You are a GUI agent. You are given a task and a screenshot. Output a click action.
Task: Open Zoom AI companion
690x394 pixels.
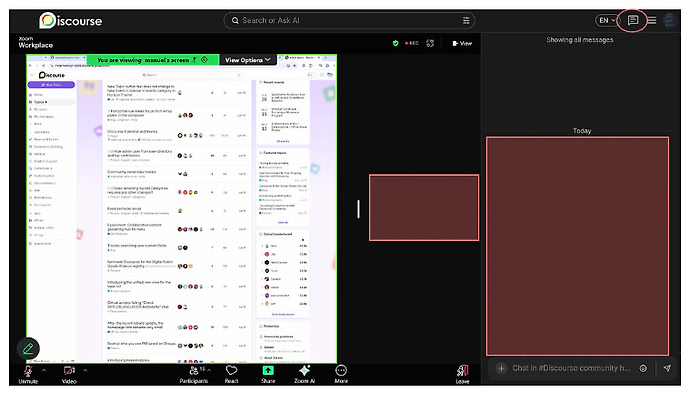[x=304, y=375]
